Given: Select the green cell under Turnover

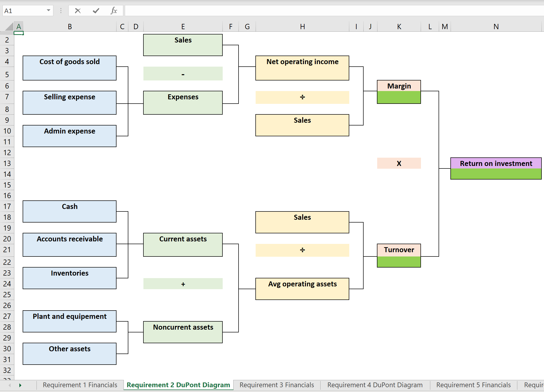Looking at the screenshot, I should click(399, 262).
